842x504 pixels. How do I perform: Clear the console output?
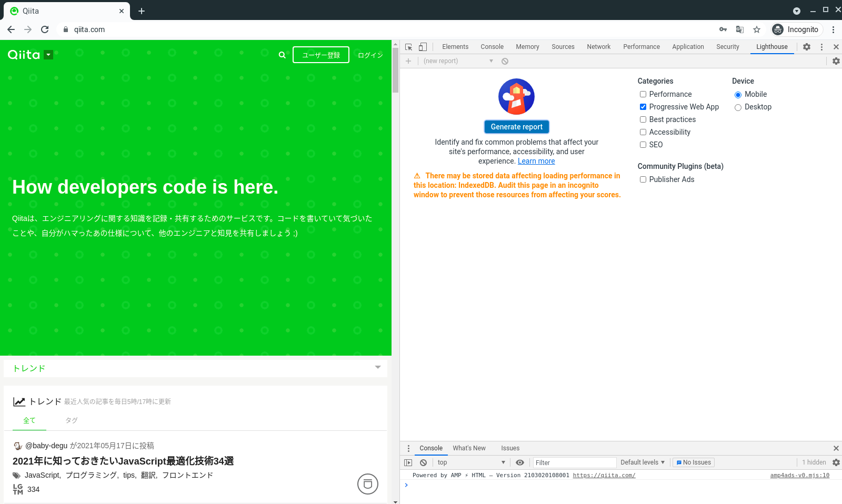pyautogui.click(x=423, y=462)
